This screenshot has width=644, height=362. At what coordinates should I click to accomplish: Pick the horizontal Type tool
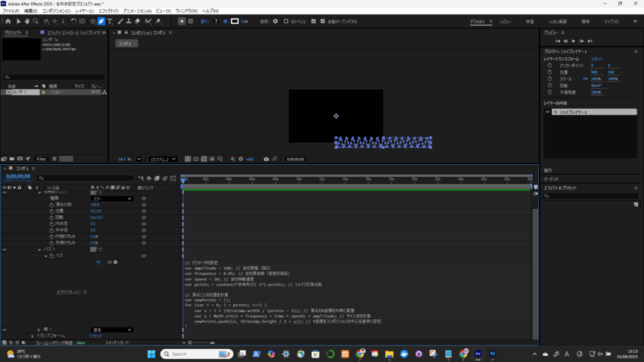(x=110, y=21)
